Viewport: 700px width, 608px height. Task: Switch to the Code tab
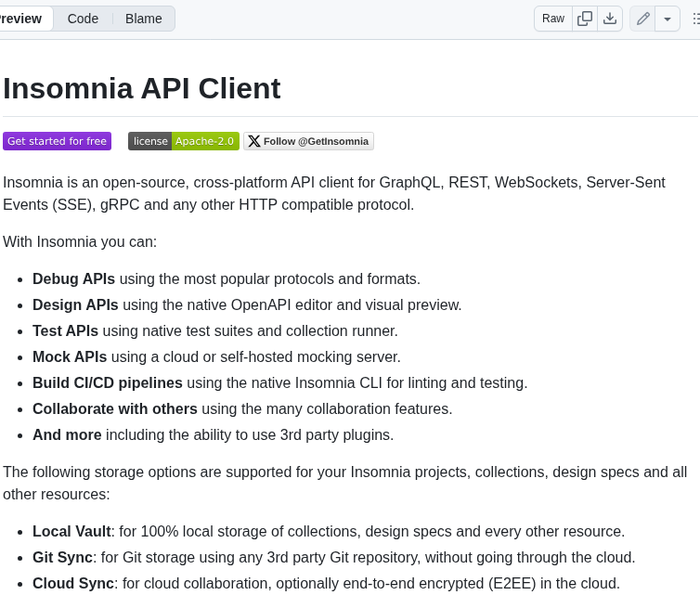[x=83, y=19]
